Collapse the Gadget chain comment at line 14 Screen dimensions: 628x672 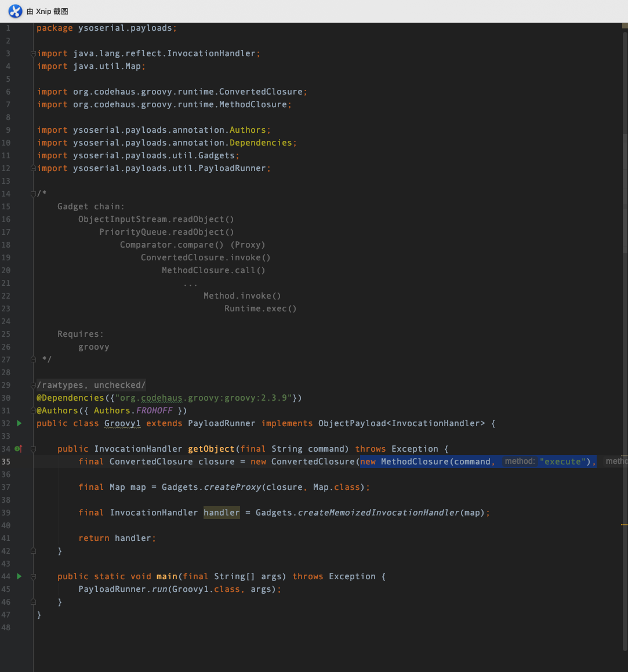pyautogui.click(x=33, y=194)
